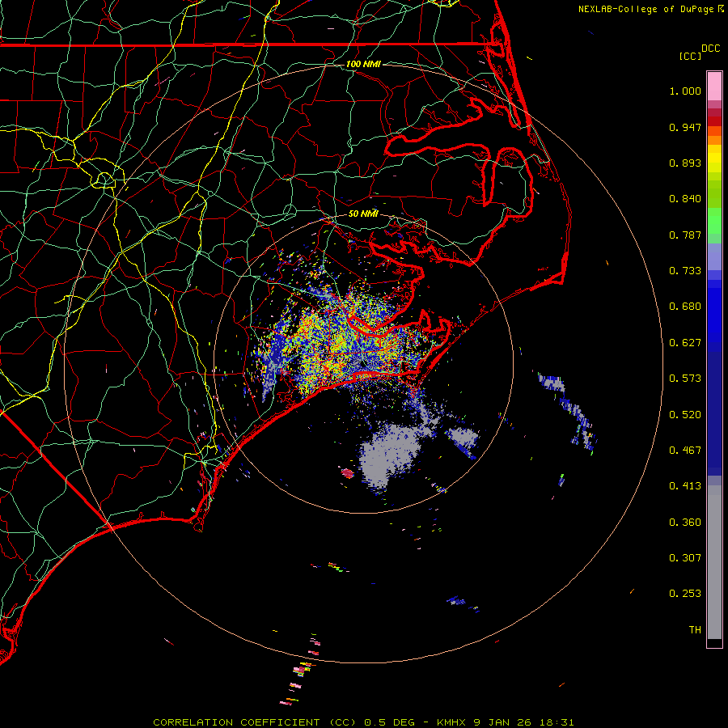This screenshot has width=728, height=728.
Task: Click the 50 NMI range ring label
Action: click(x=363, y=214)
